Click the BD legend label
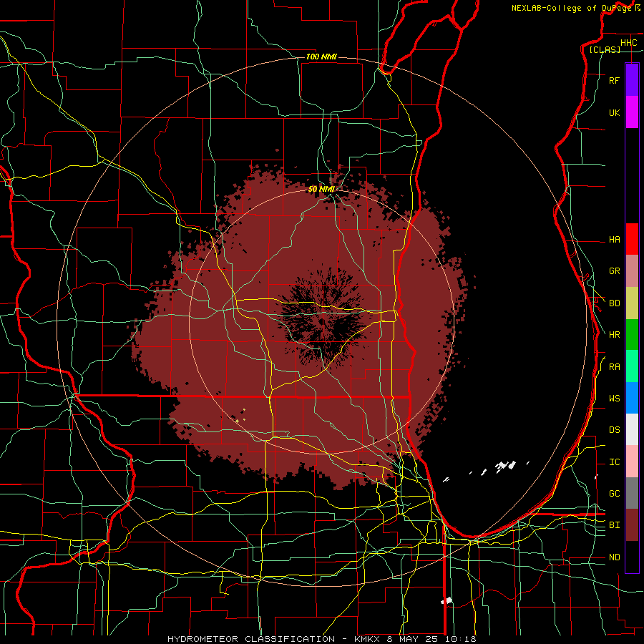Screen dimensions: 644x644 tap(614, 303)
